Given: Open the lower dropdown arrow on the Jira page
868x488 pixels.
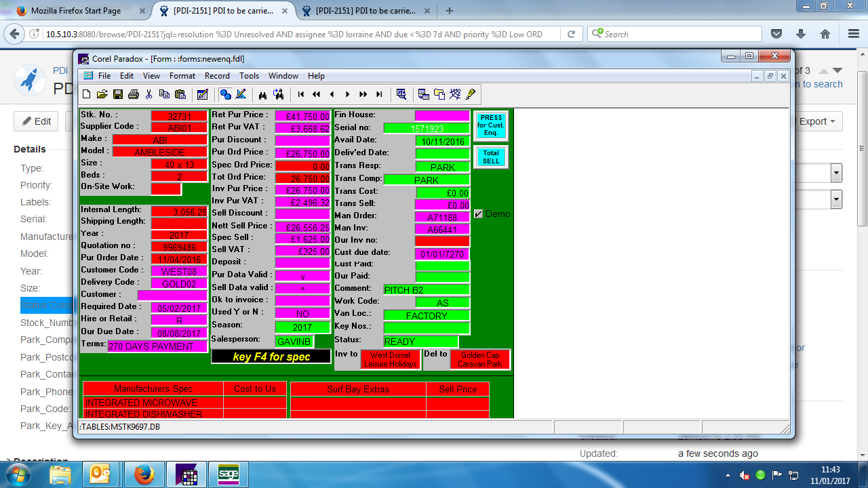Looking at the screenshot, I should click(836, 199).
